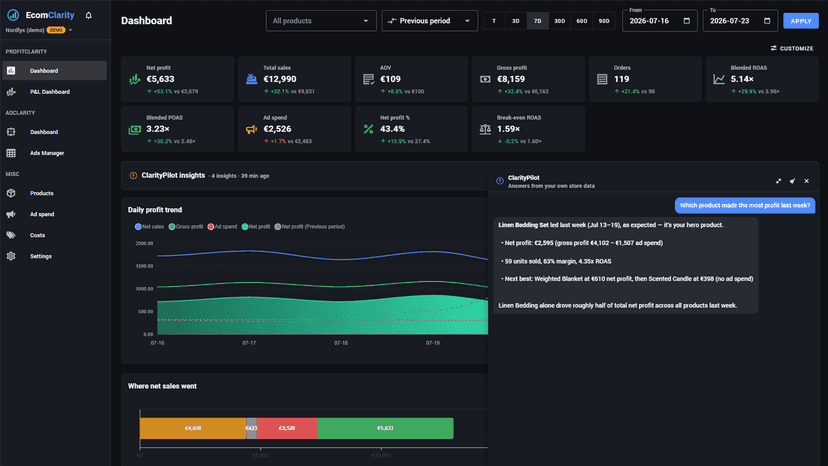
Task: Click the notification bell icon
Action: click(x=89, y=15)
